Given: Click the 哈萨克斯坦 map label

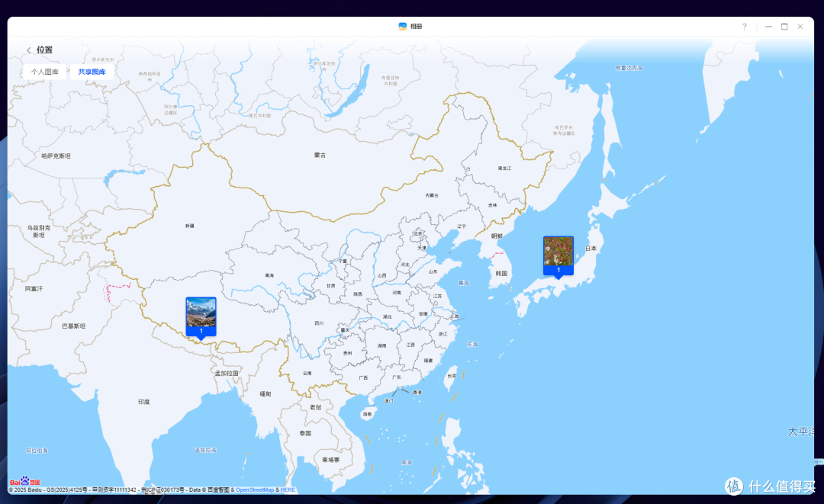Looking at the screenshot, I should tap(56, 156).
